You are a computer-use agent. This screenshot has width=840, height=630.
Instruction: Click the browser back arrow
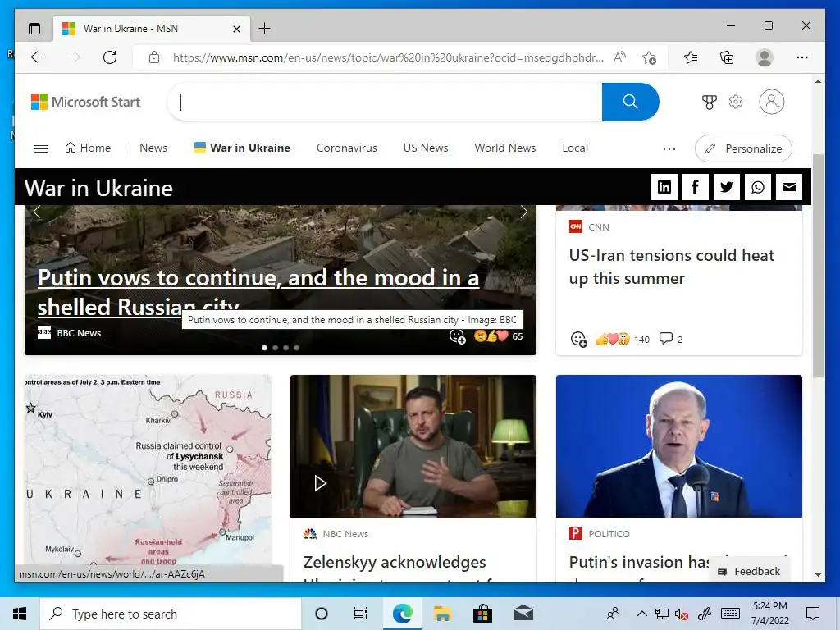[x=38, y=57]
